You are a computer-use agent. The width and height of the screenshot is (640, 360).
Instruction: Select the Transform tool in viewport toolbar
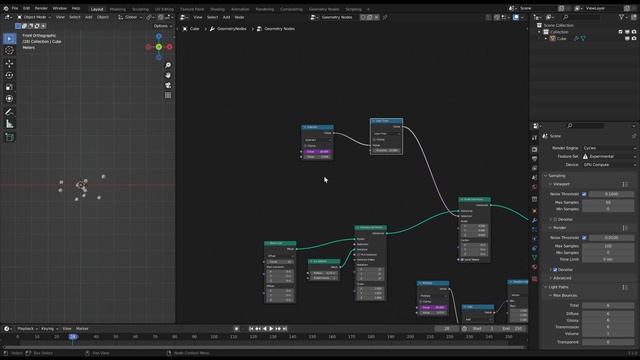(9, 98)
